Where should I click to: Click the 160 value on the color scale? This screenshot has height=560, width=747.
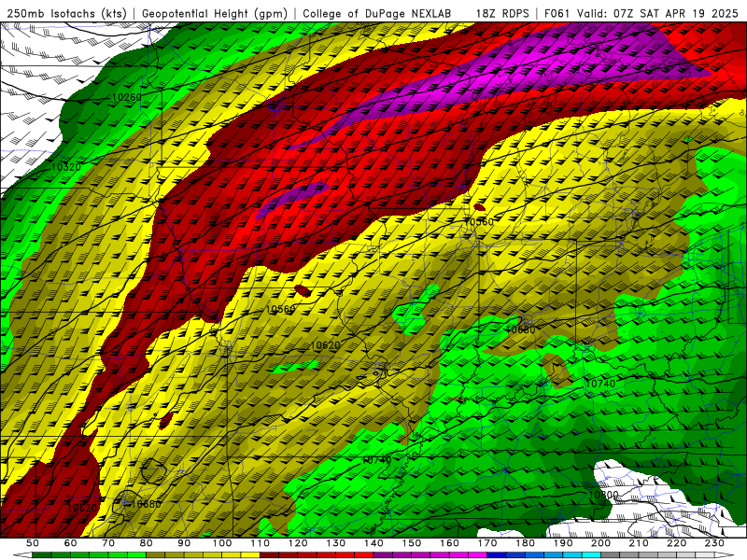coord(449,543)
